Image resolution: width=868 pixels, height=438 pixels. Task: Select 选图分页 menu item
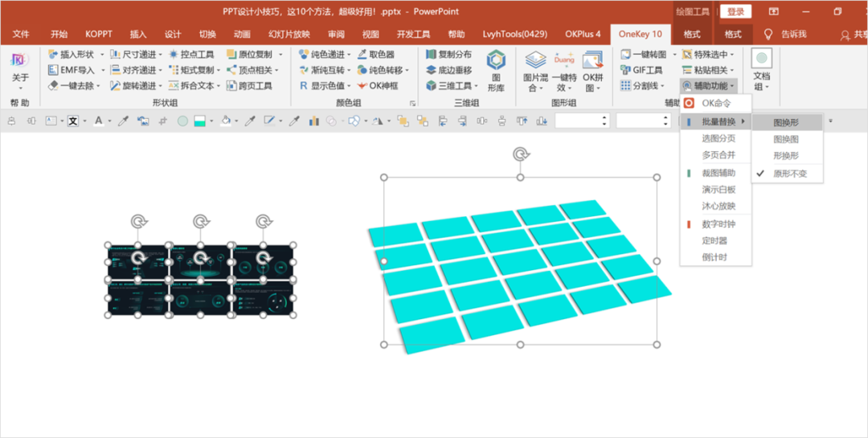pos(716,138)
